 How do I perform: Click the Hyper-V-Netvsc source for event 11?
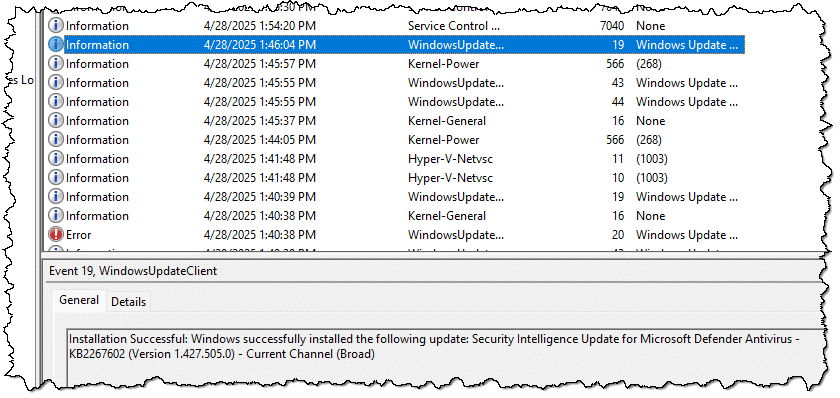450,159
